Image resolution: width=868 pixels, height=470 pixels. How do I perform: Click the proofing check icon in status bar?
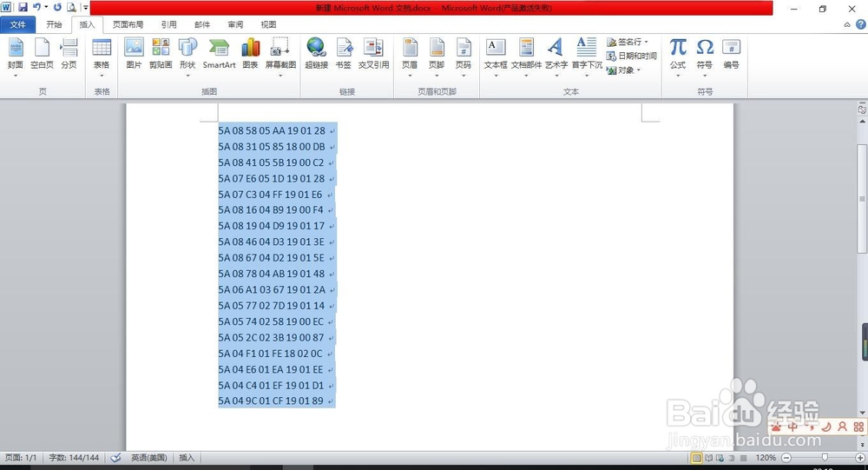[115, 458]
